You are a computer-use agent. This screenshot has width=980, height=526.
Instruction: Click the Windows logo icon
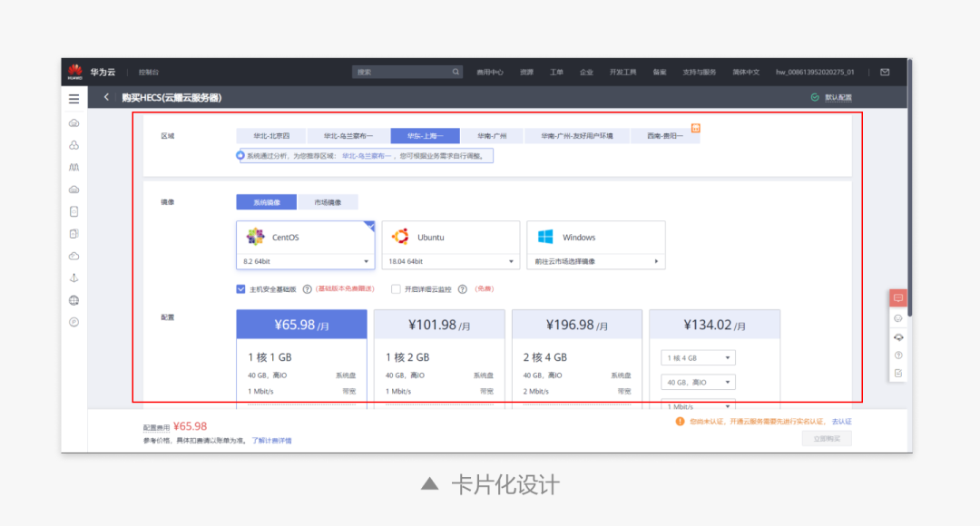coord(545,237)
